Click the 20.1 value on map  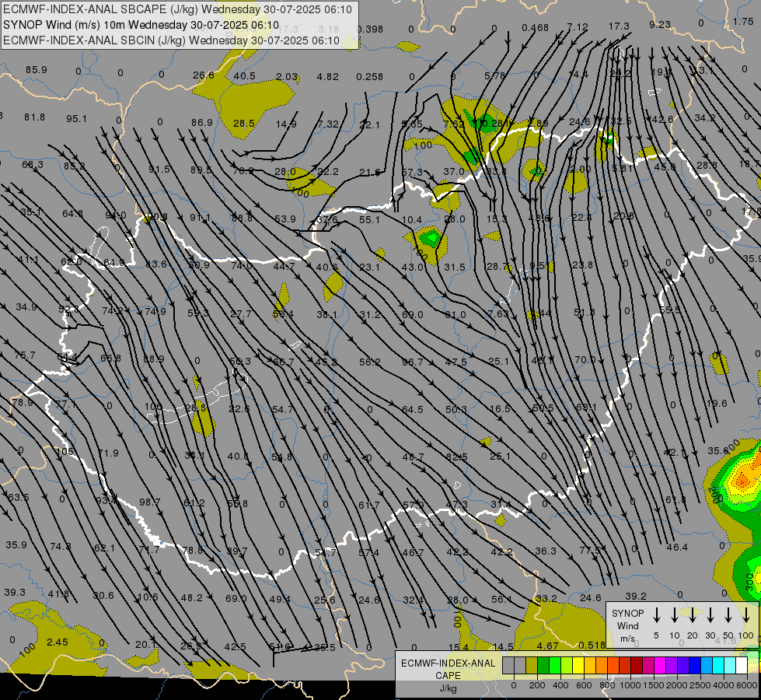click(145, 644)
